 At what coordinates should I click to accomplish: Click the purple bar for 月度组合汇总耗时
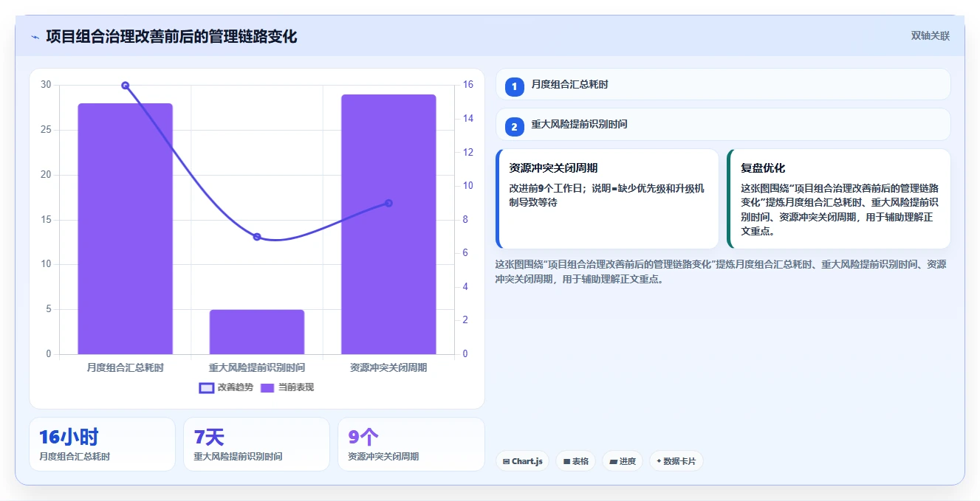(125, 229)
